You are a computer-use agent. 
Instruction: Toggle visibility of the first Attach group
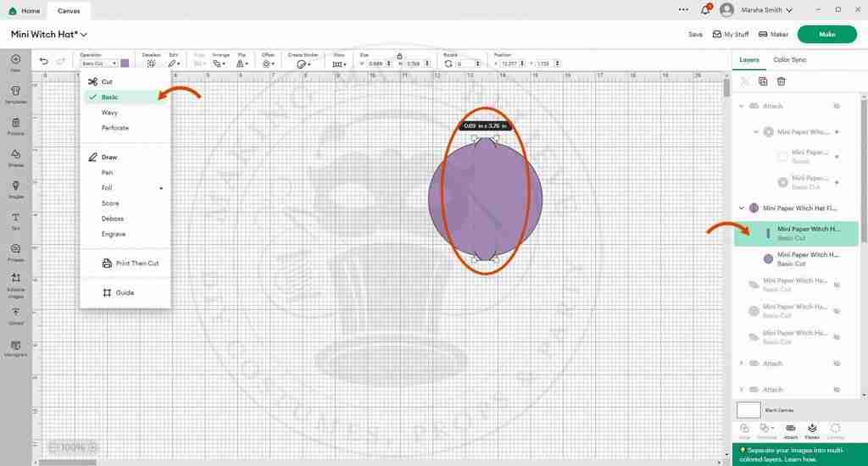point(836,106)
